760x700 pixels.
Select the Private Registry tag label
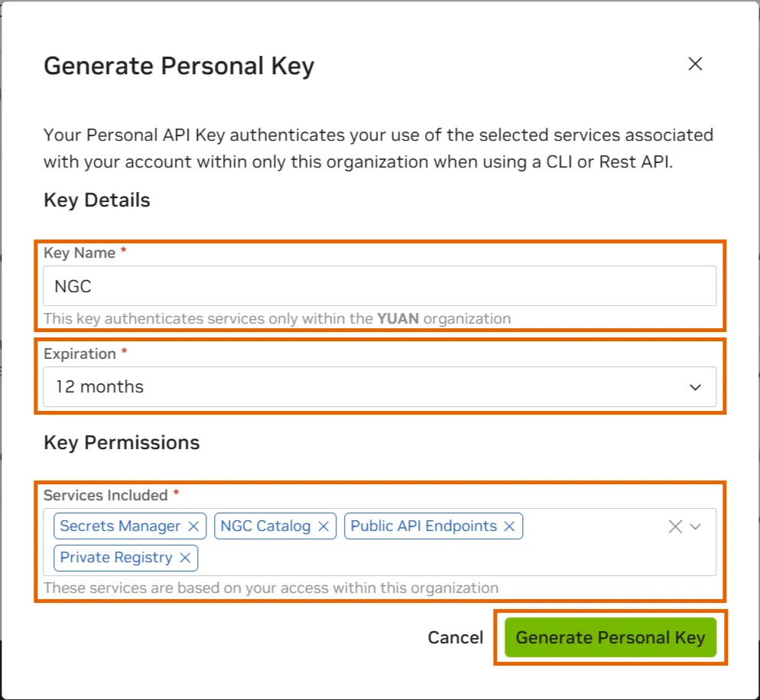[116, 558]
